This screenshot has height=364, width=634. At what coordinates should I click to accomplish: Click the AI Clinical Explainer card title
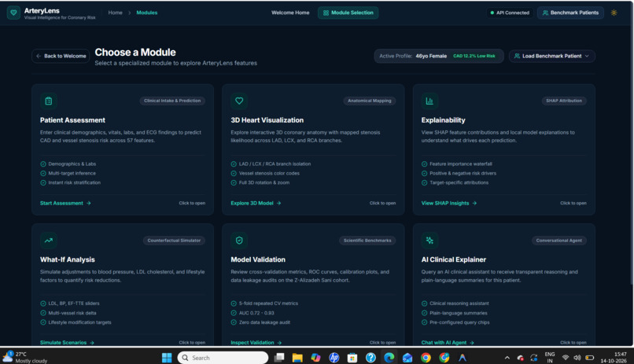click(454, 259)
